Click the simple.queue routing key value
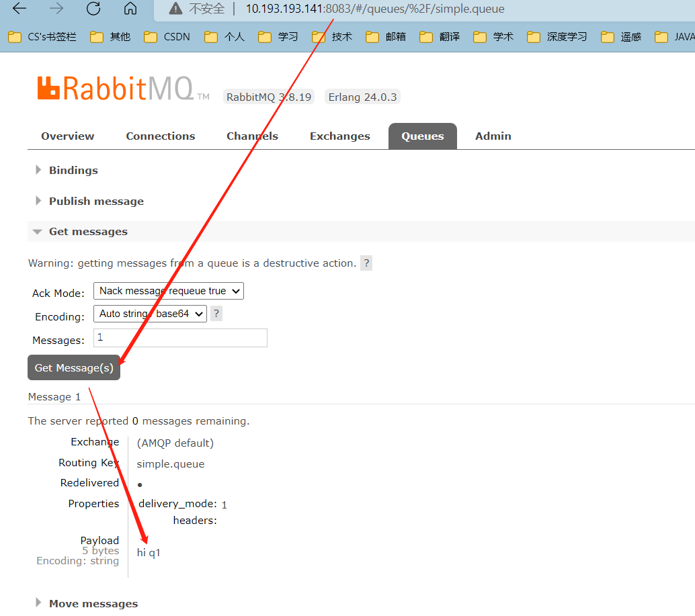Screen dimensions: 695x616 [x=171, y=464]
